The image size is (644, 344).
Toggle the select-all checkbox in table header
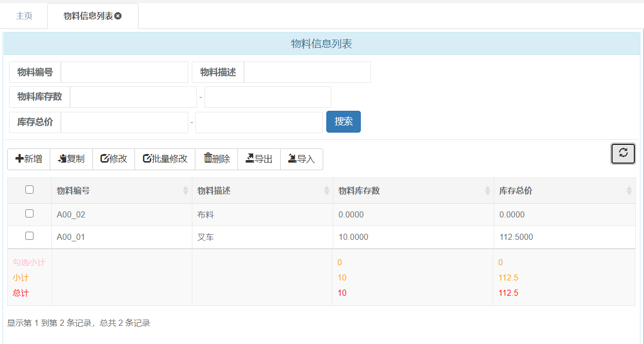point(29,190)
